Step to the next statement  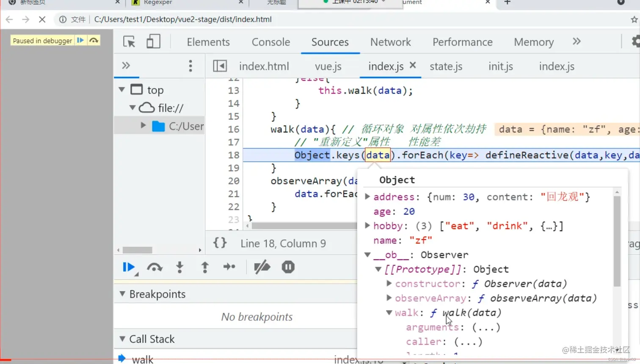coord(229,267)
